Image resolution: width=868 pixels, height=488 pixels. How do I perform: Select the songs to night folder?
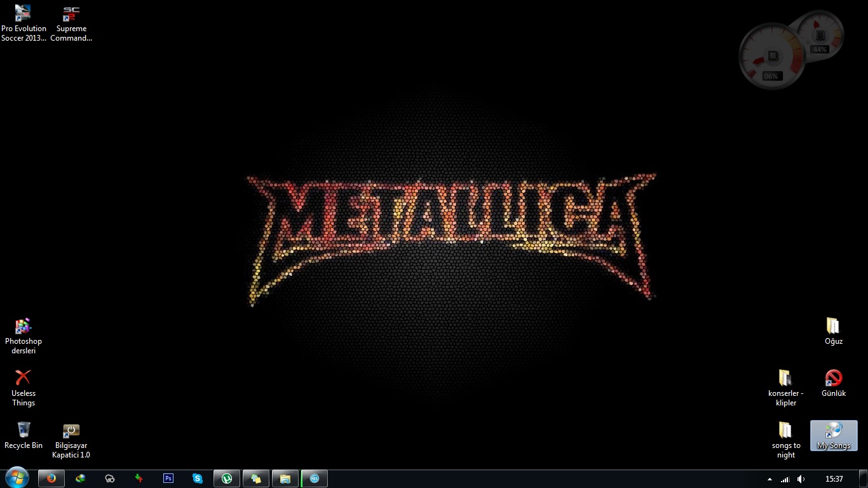(x=785, y=440)
